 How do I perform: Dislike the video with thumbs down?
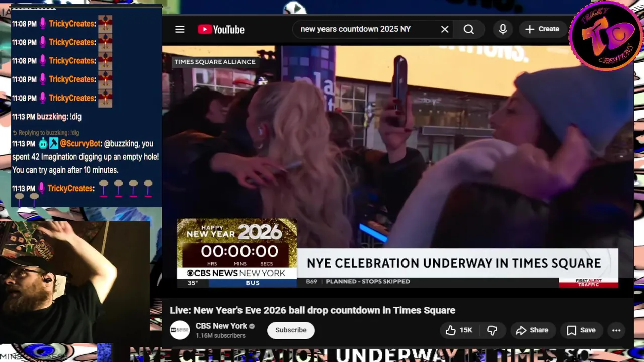(492, 330)
